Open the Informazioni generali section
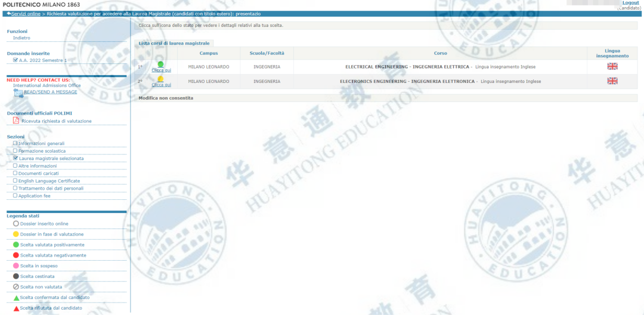Viewport: 644px width, 315px height. click(41, 143)
